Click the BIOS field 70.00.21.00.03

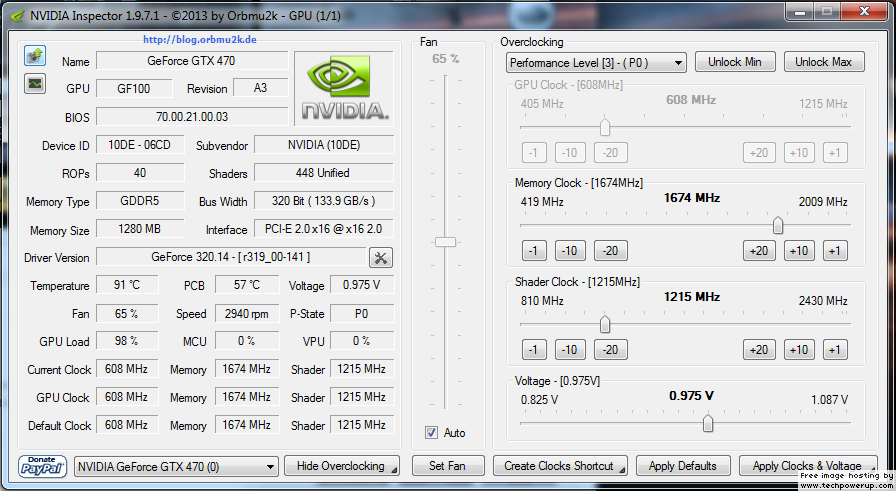[x=191, y=117]
